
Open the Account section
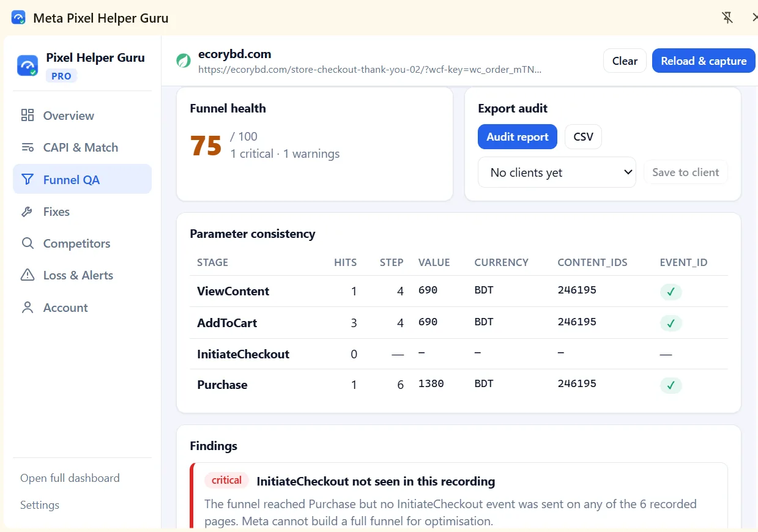[82, 308]
